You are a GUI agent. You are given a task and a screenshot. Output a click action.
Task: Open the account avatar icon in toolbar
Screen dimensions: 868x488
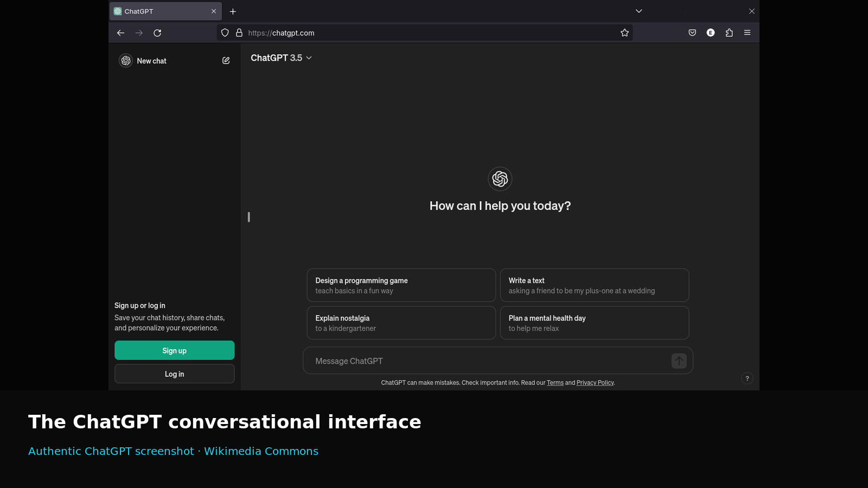(711, 33)
